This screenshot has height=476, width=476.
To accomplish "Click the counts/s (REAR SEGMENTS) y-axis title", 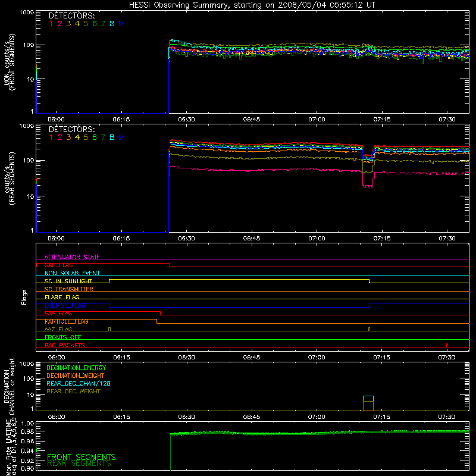I will click(9, 178).
